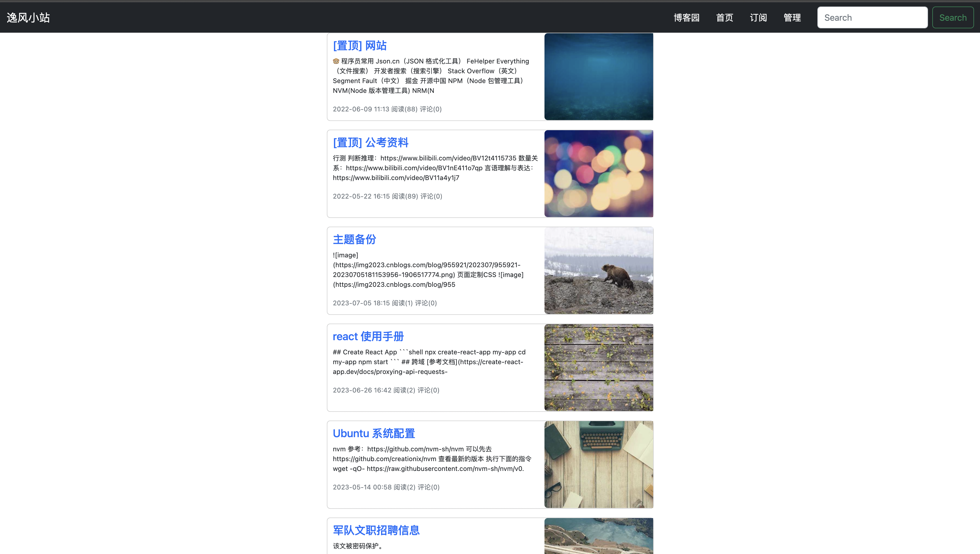Screen dimensions: 980x554
Task: Click the underwater blue ocean thumbnail
Action: (598, 77)
